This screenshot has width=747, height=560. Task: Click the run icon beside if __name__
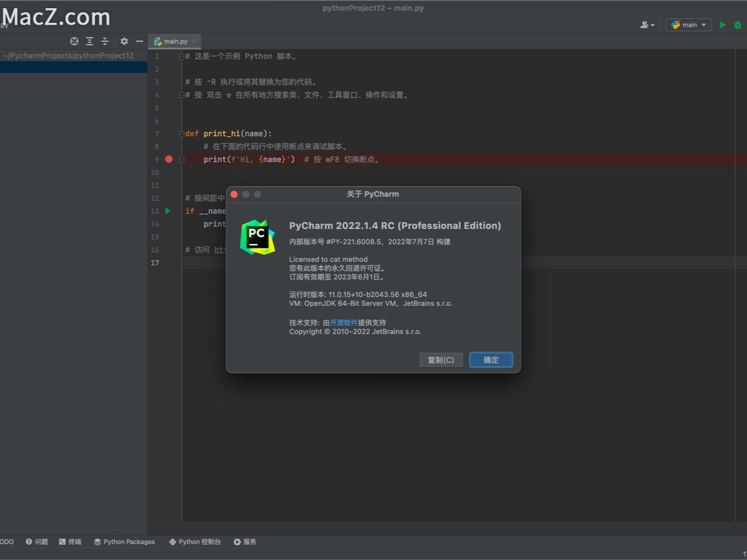click(x=168, y=211)
